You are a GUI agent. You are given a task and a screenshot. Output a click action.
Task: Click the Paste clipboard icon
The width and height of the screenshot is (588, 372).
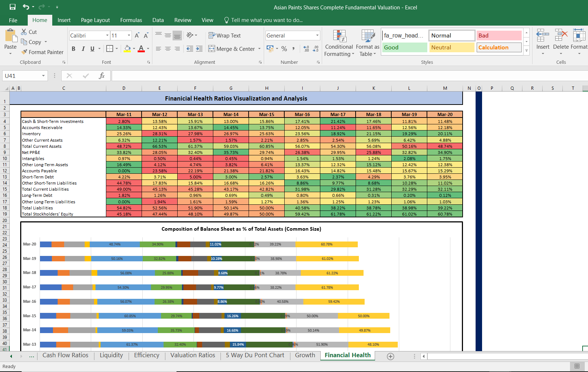[10, 36]
